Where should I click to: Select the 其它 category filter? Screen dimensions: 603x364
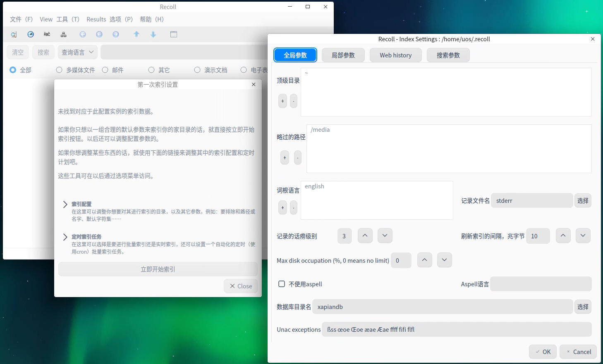[159, 70]
